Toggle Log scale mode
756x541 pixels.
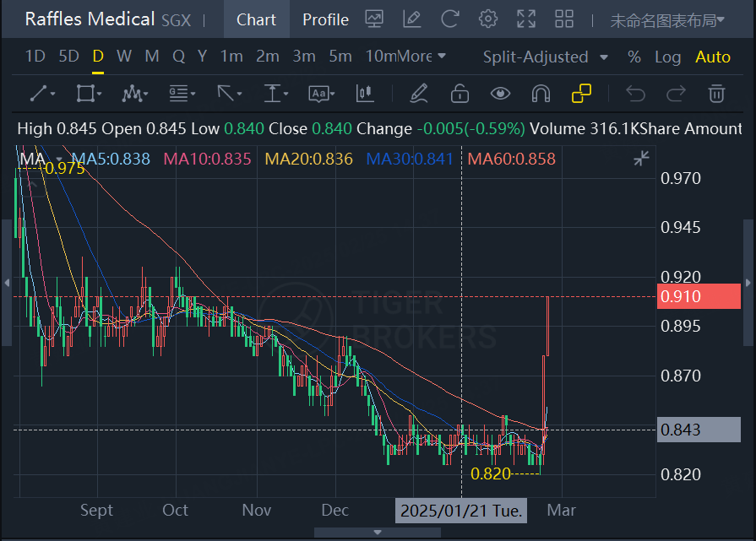[667, 57]
